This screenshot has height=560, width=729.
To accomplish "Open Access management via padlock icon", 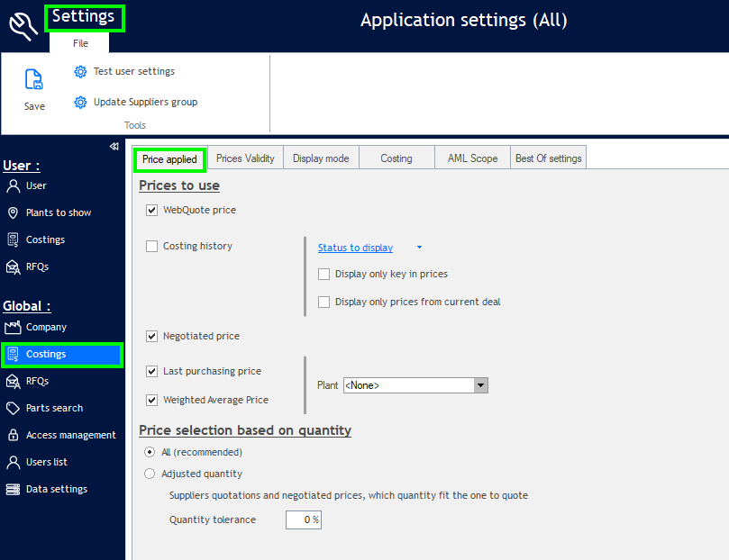I will pyautogui.click(x=13, y=435).
